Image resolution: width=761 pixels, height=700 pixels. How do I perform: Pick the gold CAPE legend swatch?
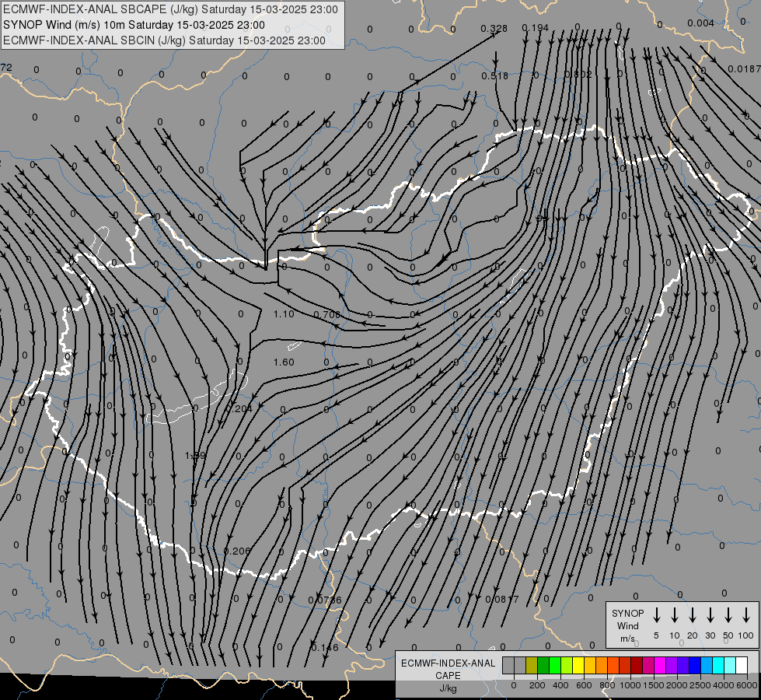(590, 665)
